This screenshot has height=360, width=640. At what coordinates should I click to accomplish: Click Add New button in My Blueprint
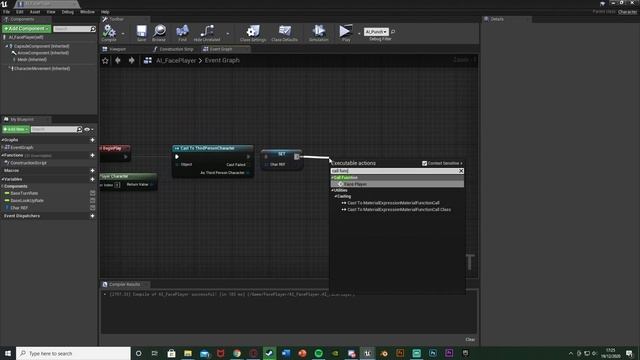[16, 129]
